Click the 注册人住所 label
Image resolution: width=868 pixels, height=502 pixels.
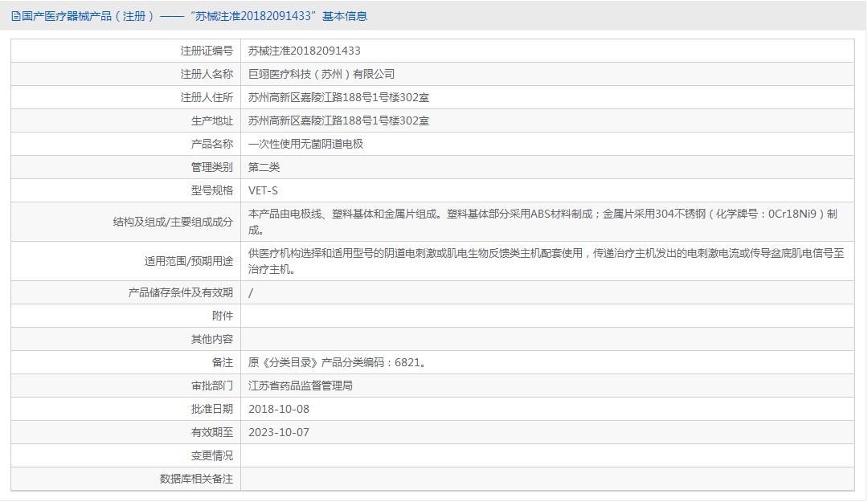pyautogui.click(x=207, y=97)
